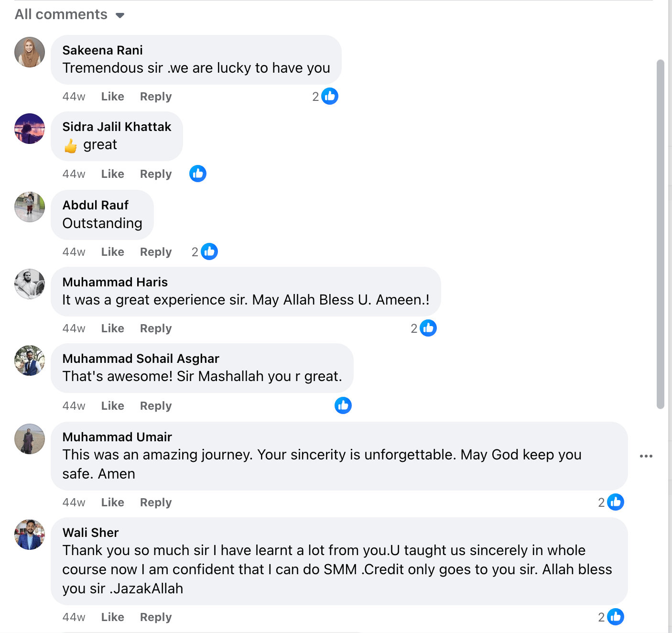The width and height of the screenshot is (672, 633).
Task: Click the like reaction icon on Sidra Jalil Khattak's comment
Action: (x=198, y=174)
